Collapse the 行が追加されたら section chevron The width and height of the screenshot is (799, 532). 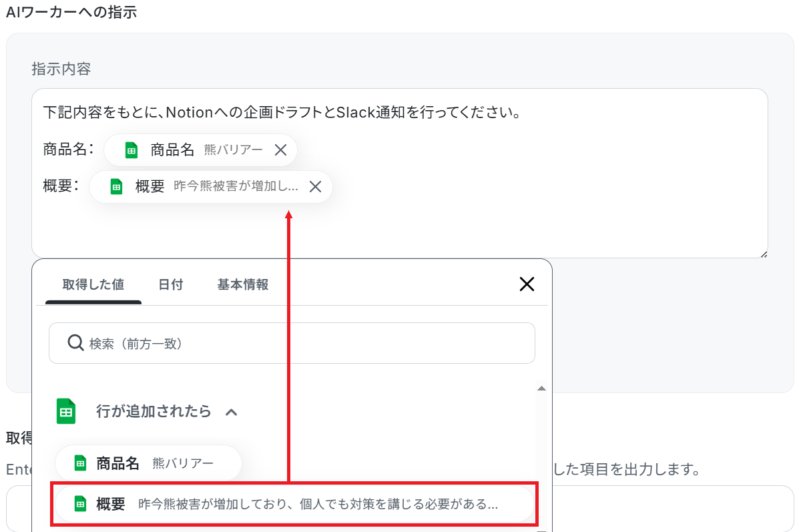pos(232,412)
